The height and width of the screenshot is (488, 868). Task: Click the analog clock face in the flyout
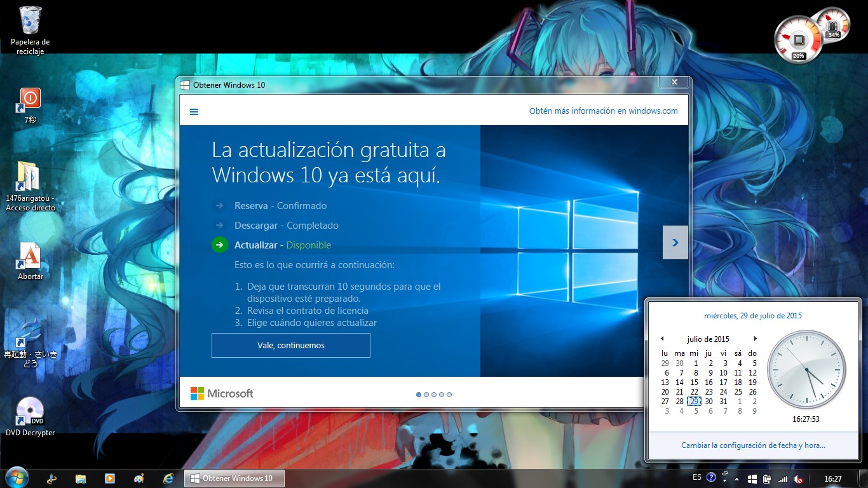806,369
